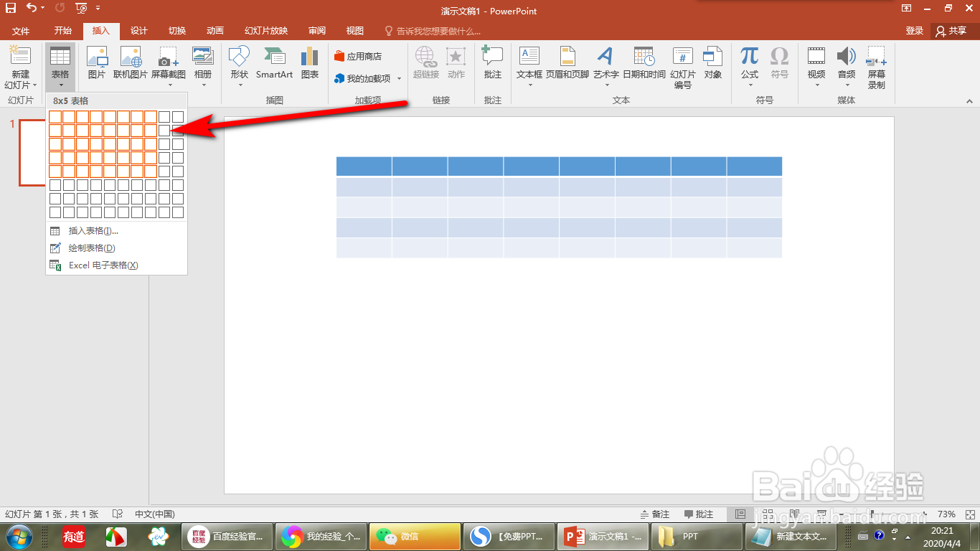Expand the Undo history dropdown arrow
The height and width of the screenshot is (551, 980).
coord(43,9)
